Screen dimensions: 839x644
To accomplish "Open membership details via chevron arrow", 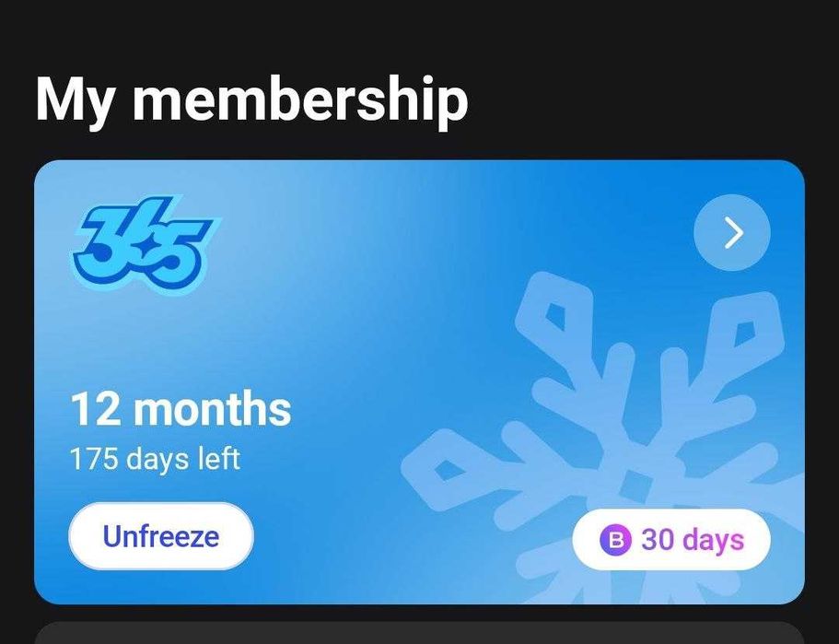I will (732, 232).
